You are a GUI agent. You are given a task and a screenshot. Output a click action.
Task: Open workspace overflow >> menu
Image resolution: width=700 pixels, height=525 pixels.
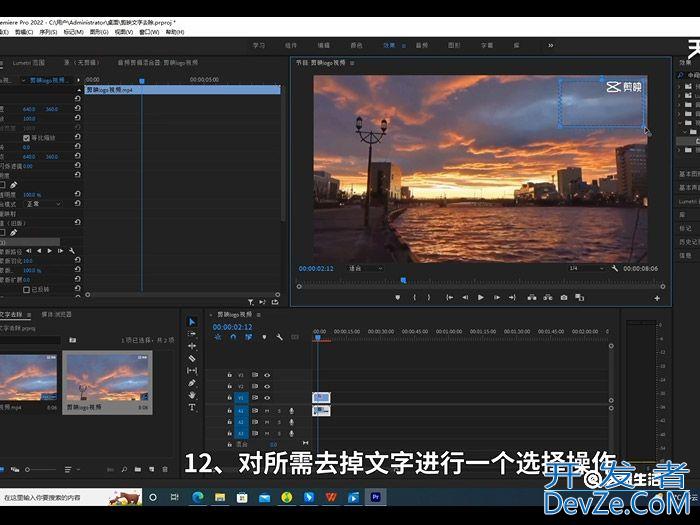click(550, 45)
